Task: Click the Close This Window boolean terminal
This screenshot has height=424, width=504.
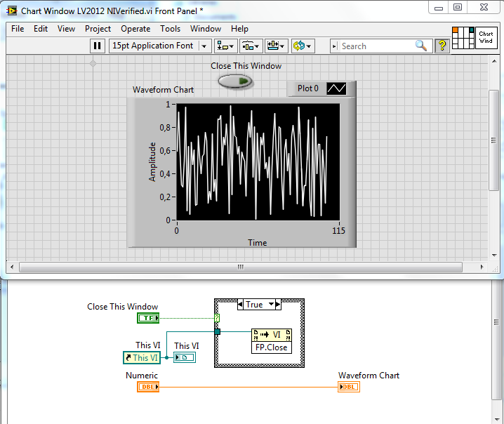Action: pyautogui.click(x=148, y=318)
